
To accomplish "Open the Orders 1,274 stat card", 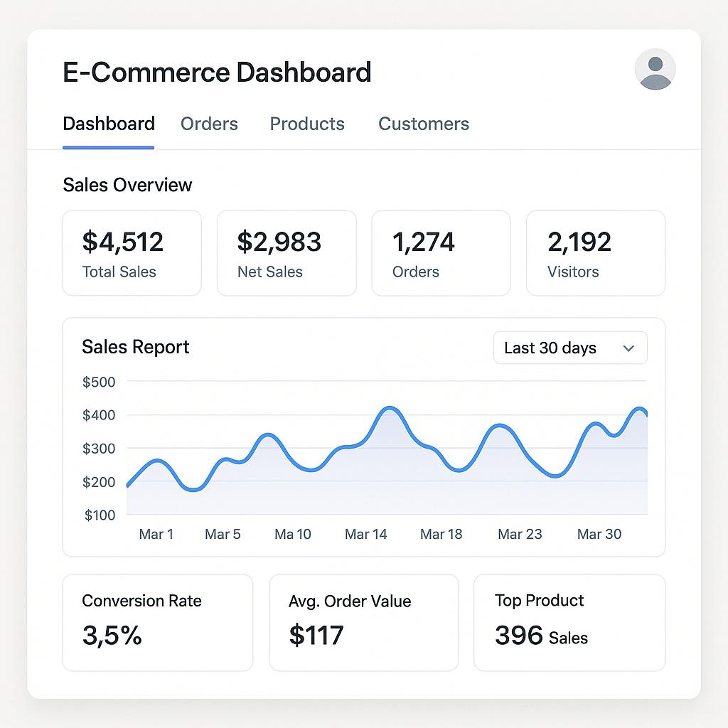I will pyautogui.click(x=441, y=253).
